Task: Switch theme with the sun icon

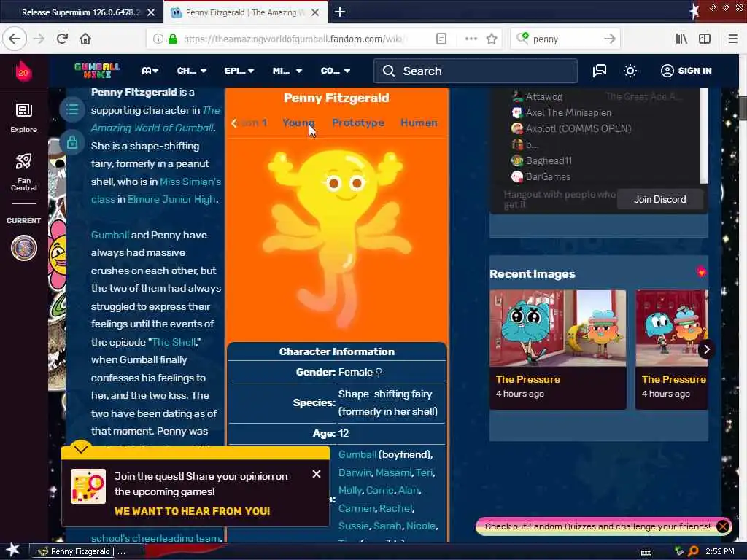Action: click(x=630, y=71)
